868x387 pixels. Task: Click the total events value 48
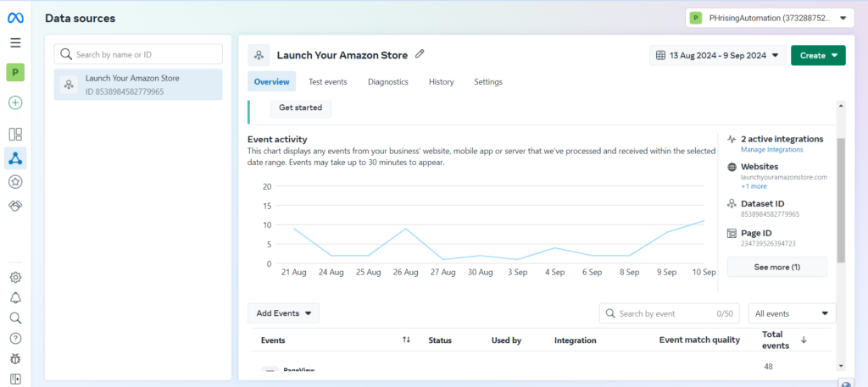768,367
